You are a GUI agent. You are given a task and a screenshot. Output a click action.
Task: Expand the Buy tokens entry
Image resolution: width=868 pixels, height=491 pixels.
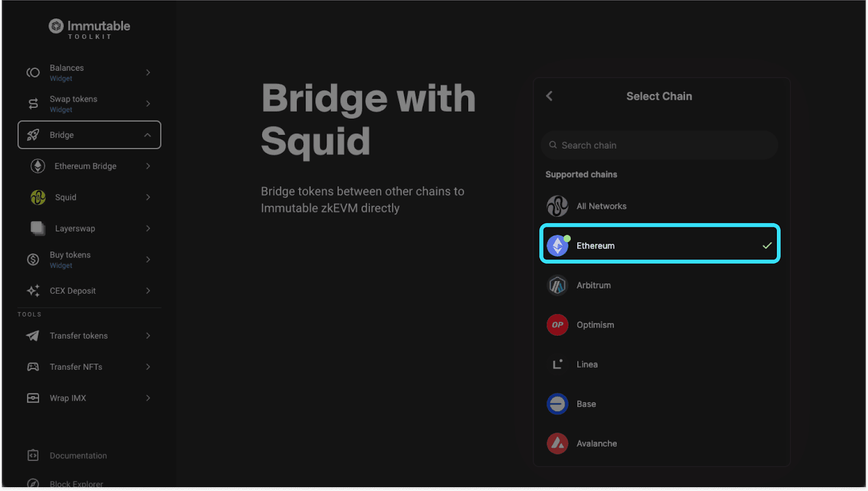[148, 259]
